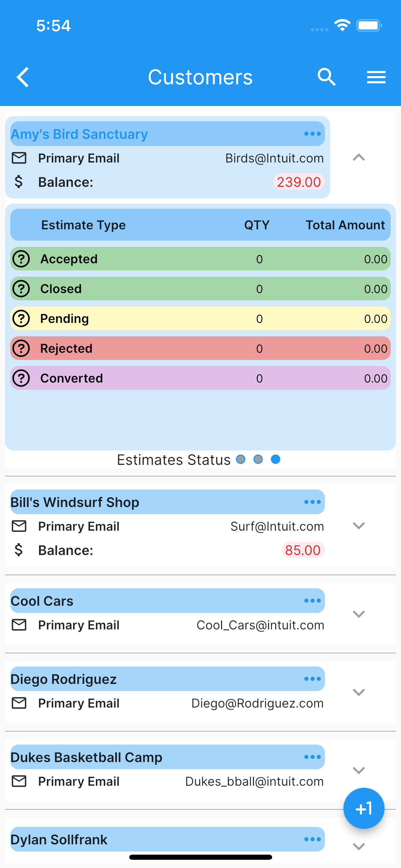Select the Pending estimate row
The height and width of the screenshot is (868, 401).
tap(200, 318)
